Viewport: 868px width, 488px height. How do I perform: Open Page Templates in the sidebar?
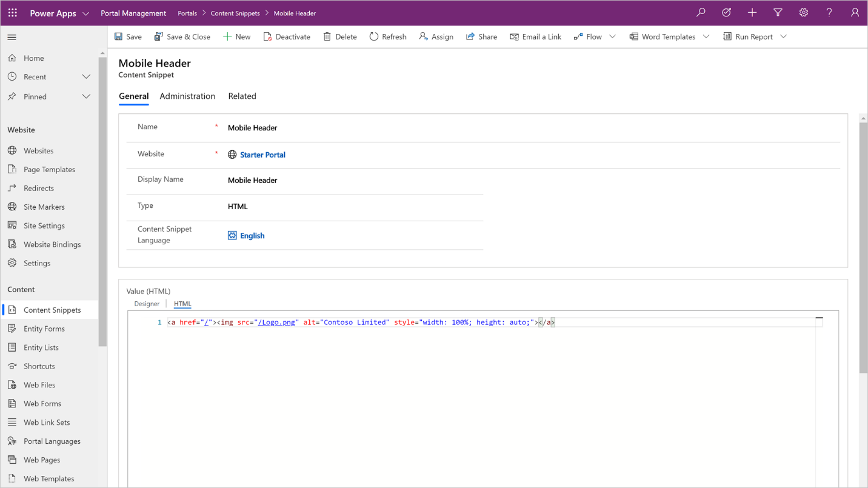click(49, 169)
